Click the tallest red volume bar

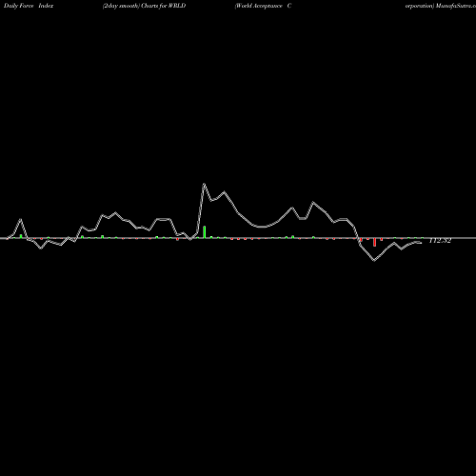click(x=375, y=242)
